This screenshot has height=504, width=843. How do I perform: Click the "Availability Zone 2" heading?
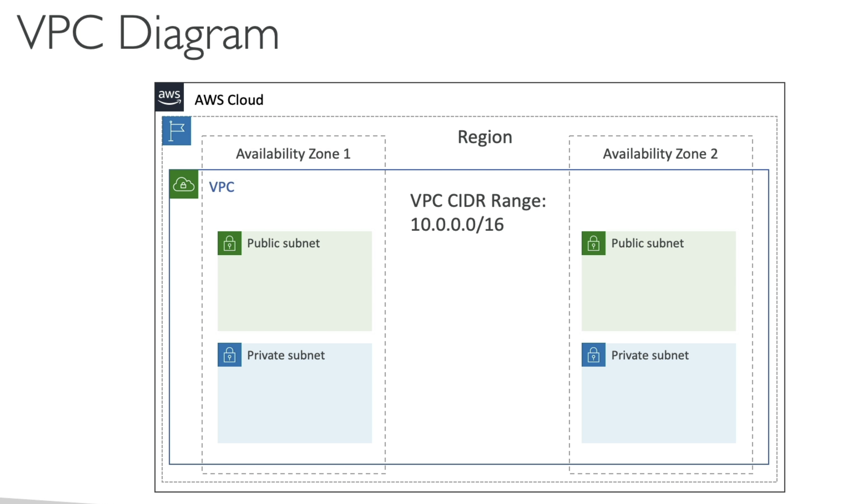coord(660,154)
